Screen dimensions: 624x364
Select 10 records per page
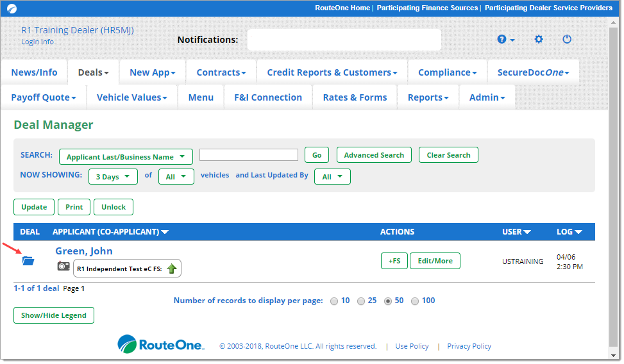pos(334,301)
